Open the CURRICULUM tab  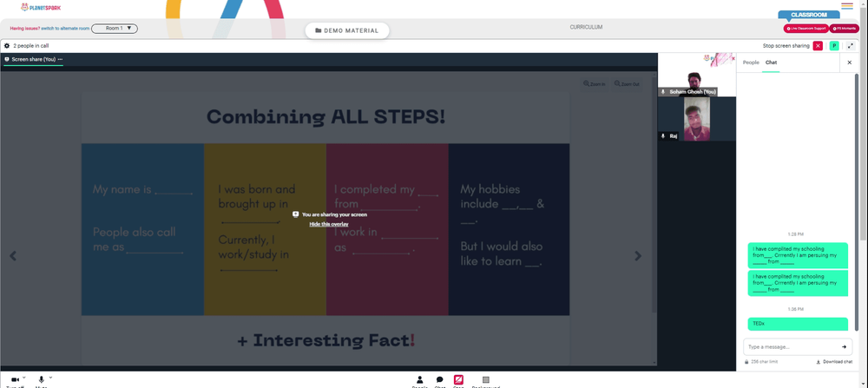tap(586, 27)
